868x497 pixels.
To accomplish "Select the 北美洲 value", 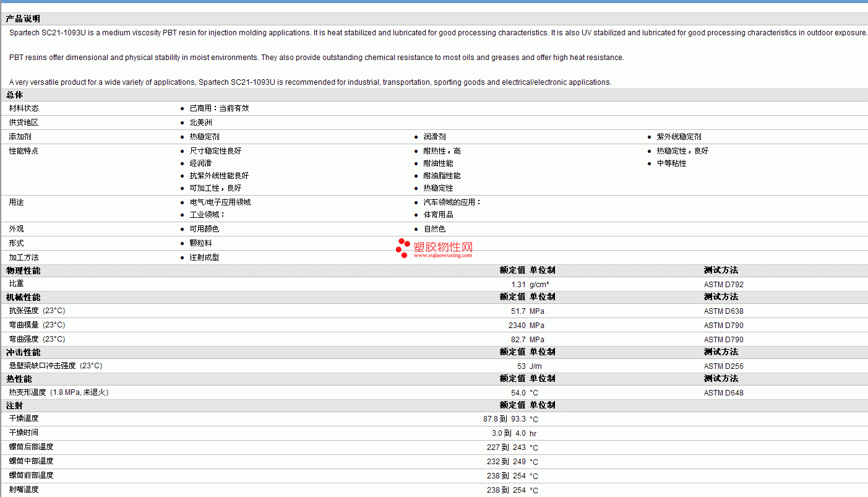I will 200,123.
